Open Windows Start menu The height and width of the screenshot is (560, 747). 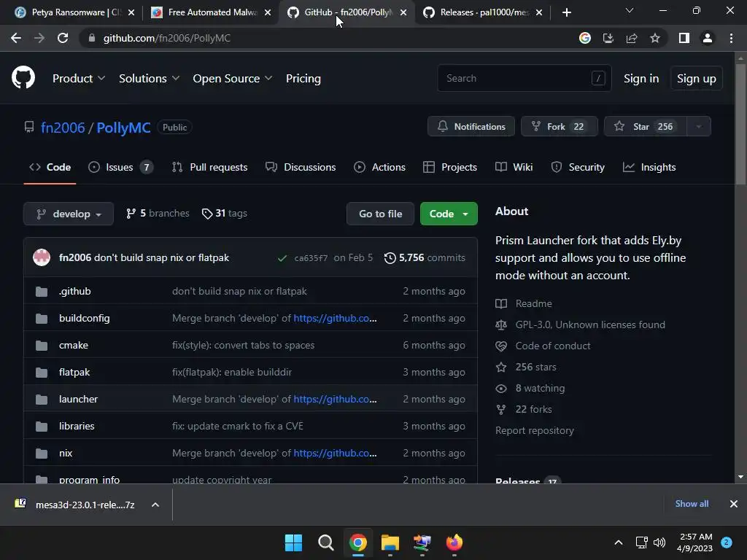click(x=293, y=542)
